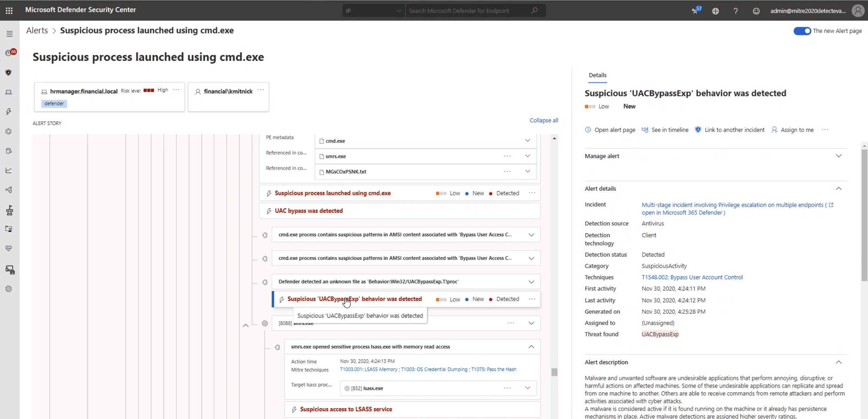Open T1003.001: LSASS Memory technique link
The height and width of the screenshot is (419, 868).
tap(368, 370)
